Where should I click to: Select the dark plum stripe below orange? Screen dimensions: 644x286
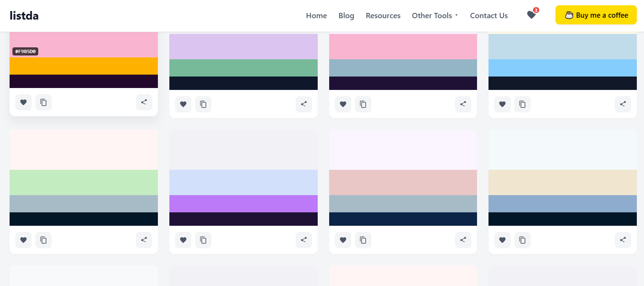[84, 81]
